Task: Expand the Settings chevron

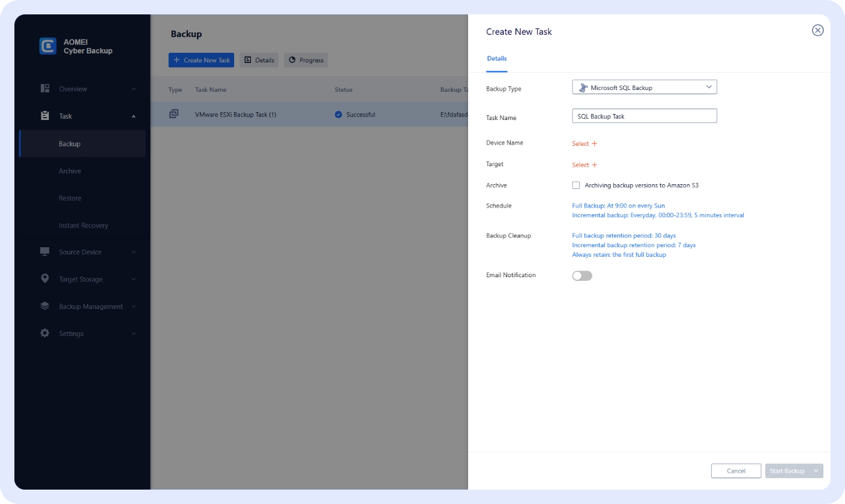Action: 134,334
